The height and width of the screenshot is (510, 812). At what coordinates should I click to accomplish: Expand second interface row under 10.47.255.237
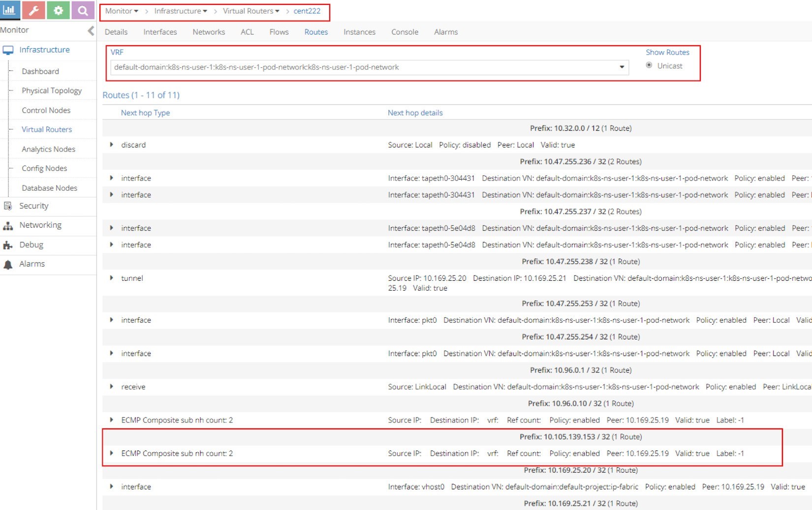point(111,244)
